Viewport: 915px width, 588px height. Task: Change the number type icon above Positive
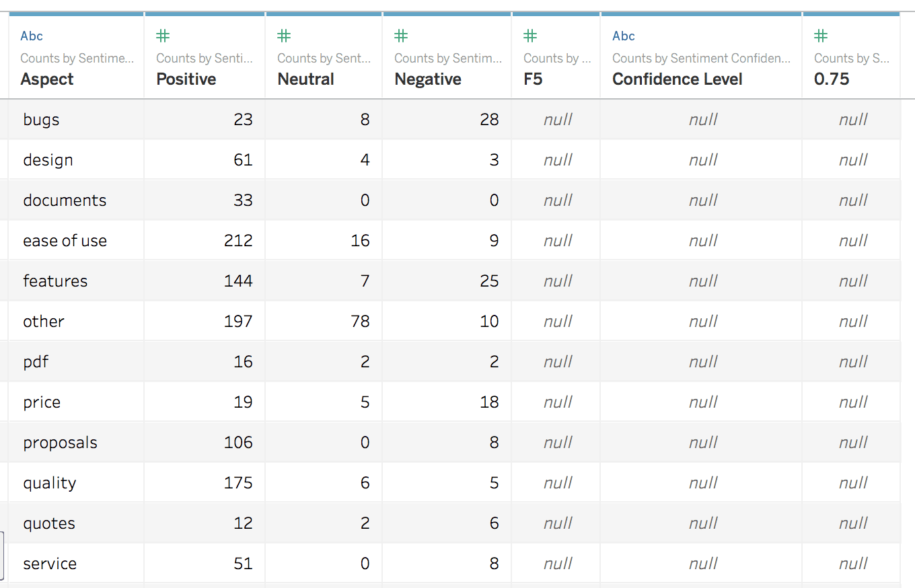point(162,36)
